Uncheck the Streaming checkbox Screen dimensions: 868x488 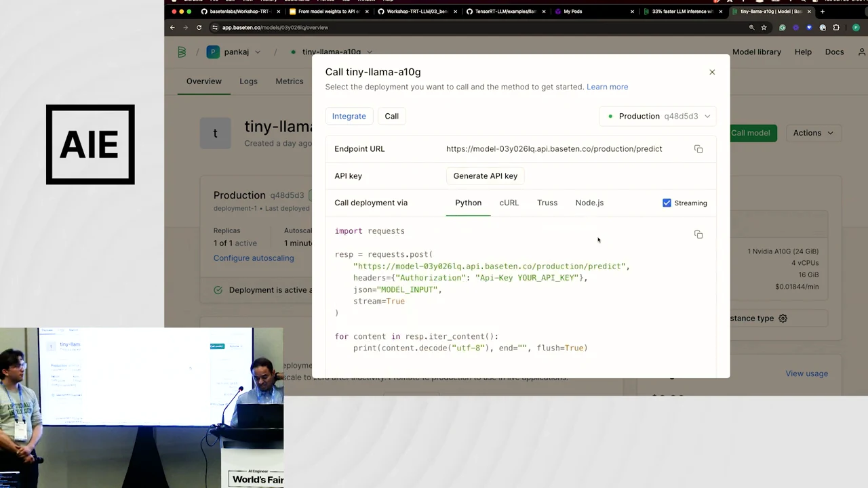click(667, 203)
